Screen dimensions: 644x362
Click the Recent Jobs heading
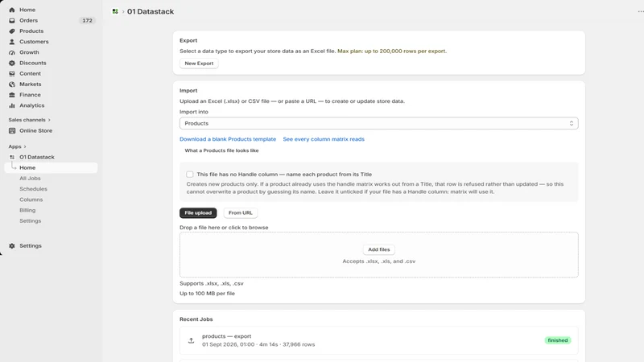pos(196,319)
